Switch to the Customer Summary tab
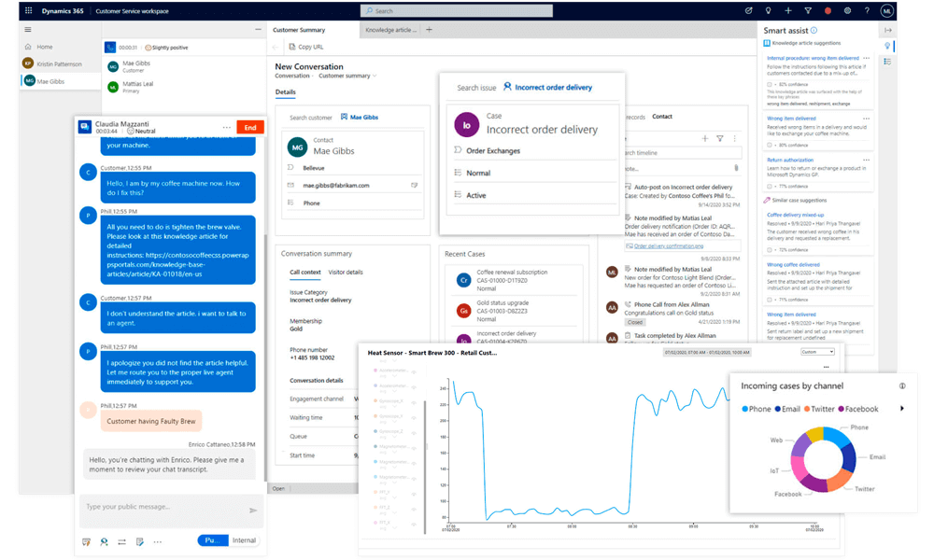Image resolution: width=934 pixels, height=560 pixels. (299, 30)
